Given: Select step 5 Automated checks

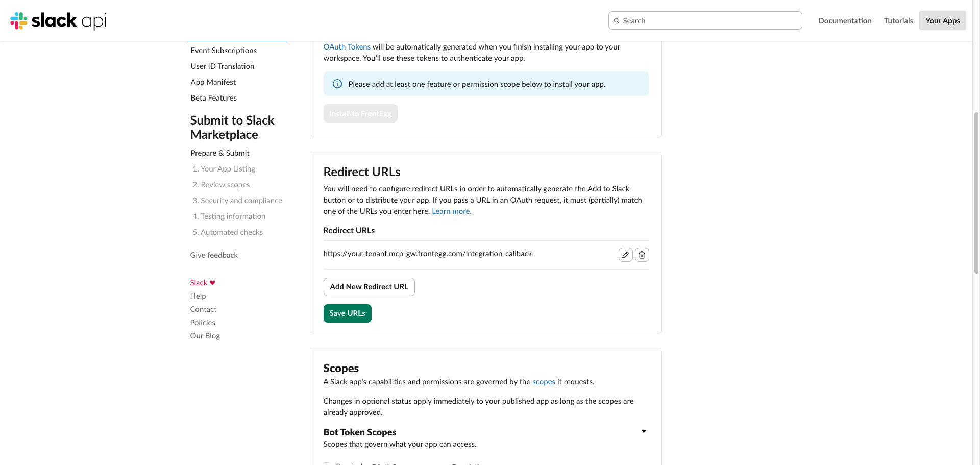Looking at the screenshot, I should point(228,232).
